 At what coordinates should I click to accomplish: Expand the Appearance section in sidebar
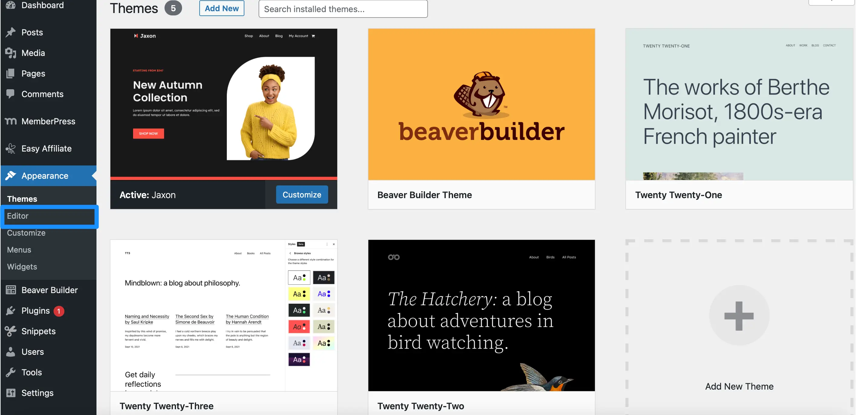(44, 175)
